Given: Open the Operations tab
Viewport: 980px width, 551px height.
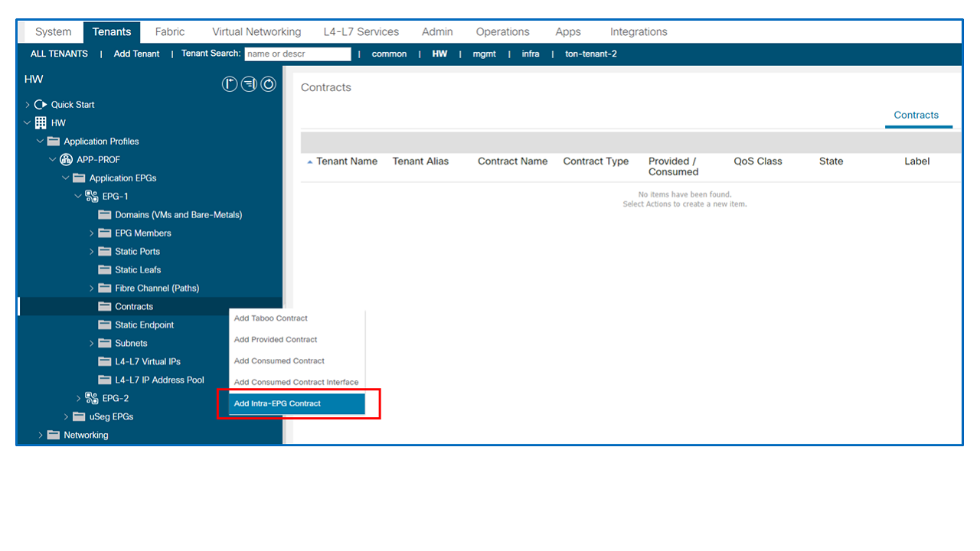Looking at the screenshot, I should (x=503, y=32).
